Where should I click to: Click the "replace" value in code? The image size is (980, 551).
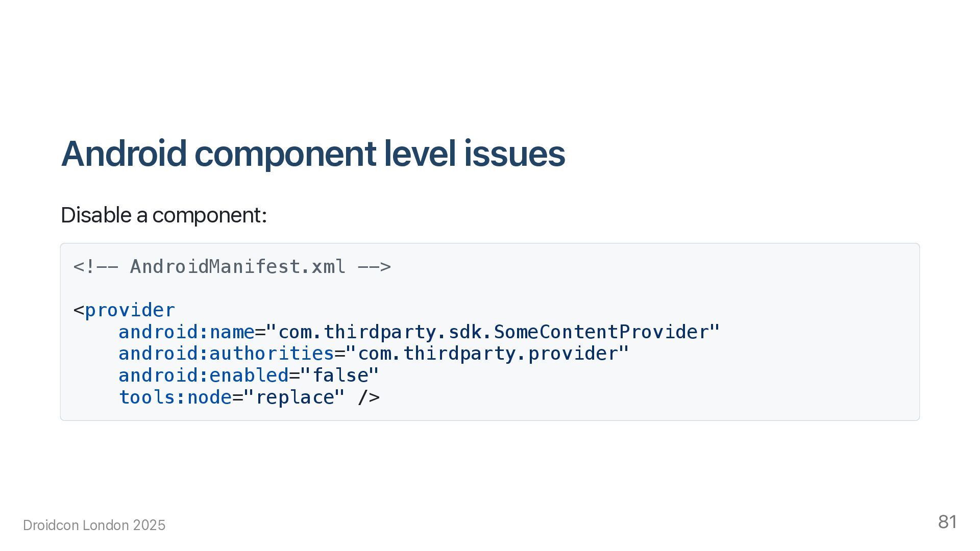[295, 397]
